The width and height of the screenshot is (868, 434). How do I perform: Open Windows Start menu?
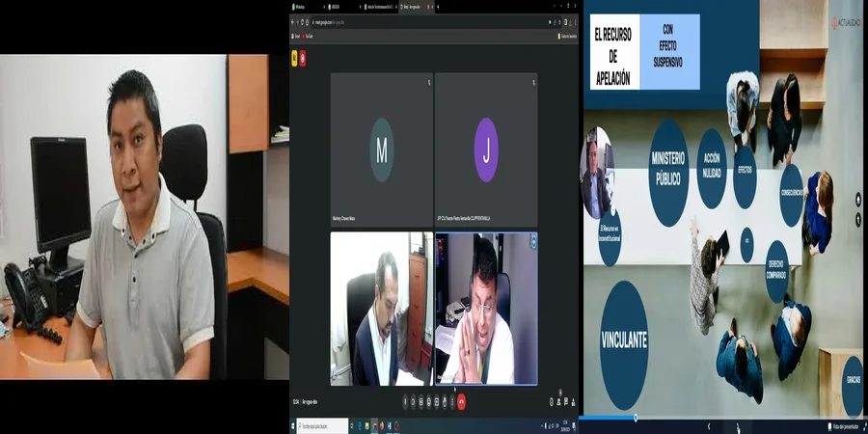click(293, 426)
